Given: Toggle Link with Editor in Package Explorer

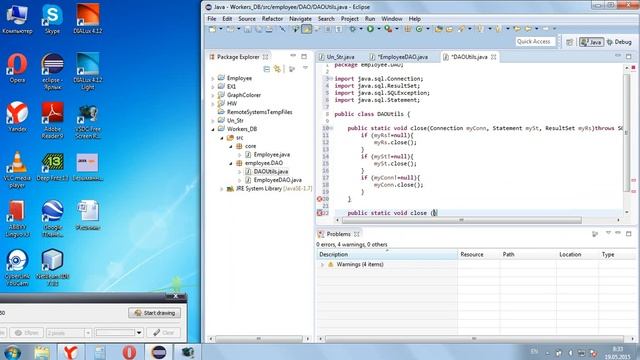Looking at the screenshot, I should click(277, 69).
